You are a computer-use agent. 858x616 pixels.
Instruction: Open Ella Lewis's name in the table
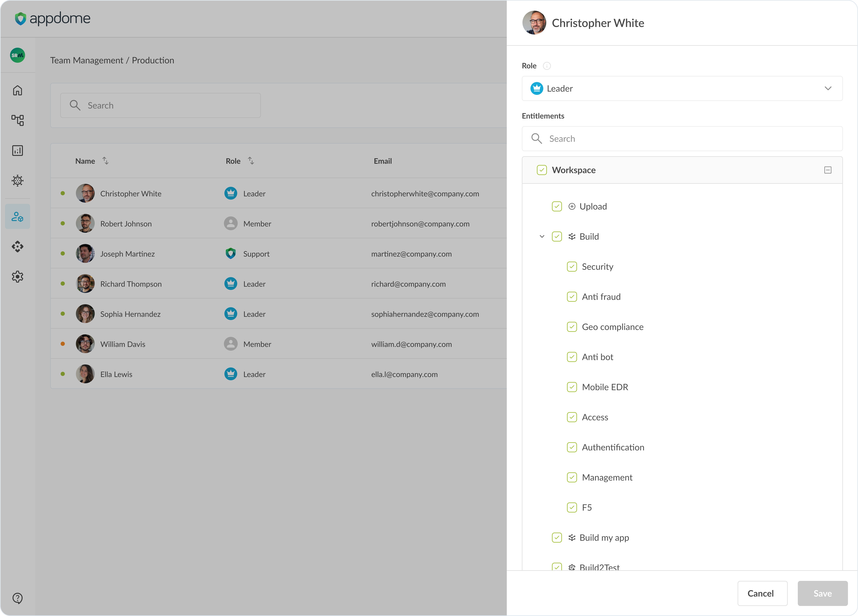117,374
